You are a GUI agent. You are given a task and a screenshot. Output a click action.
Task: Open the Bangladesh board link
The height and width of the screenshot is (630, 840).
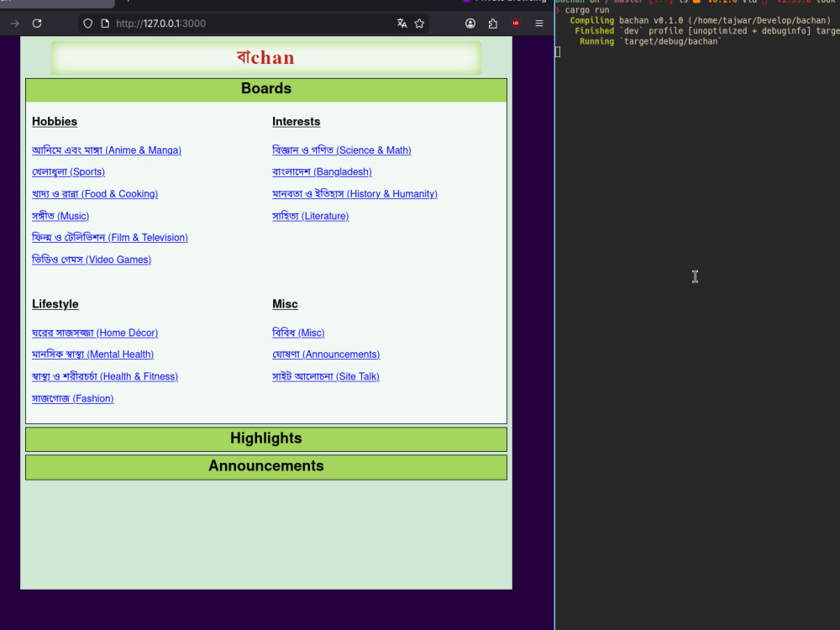pyautogui.click(x=322, y=172)
